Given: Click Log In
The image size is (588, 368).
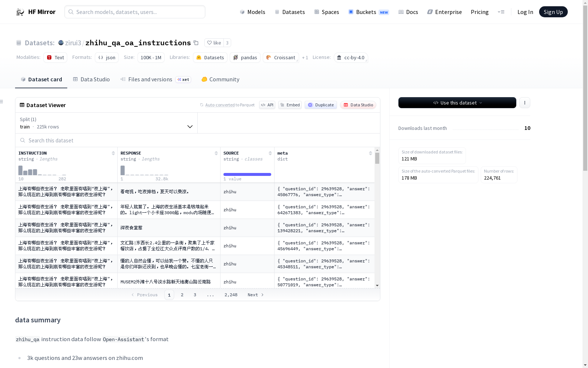Looking at the screenshot, I should (525, 12).
